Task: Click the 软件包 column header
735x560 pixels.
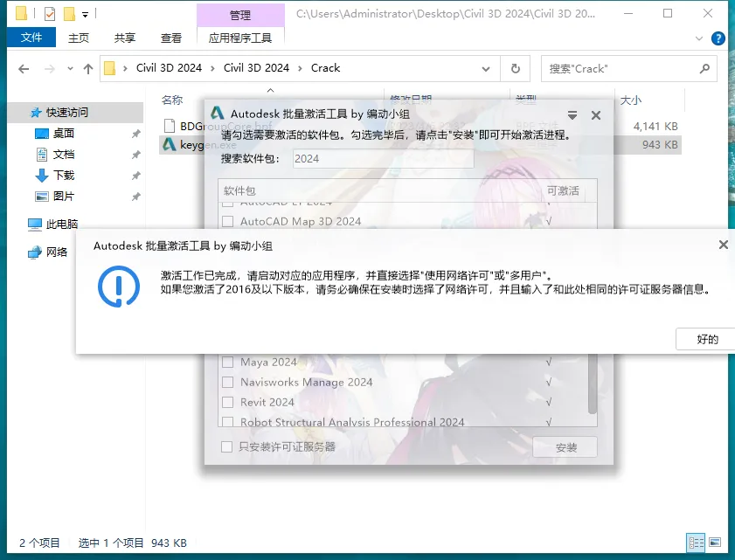Action: [239, 190]
